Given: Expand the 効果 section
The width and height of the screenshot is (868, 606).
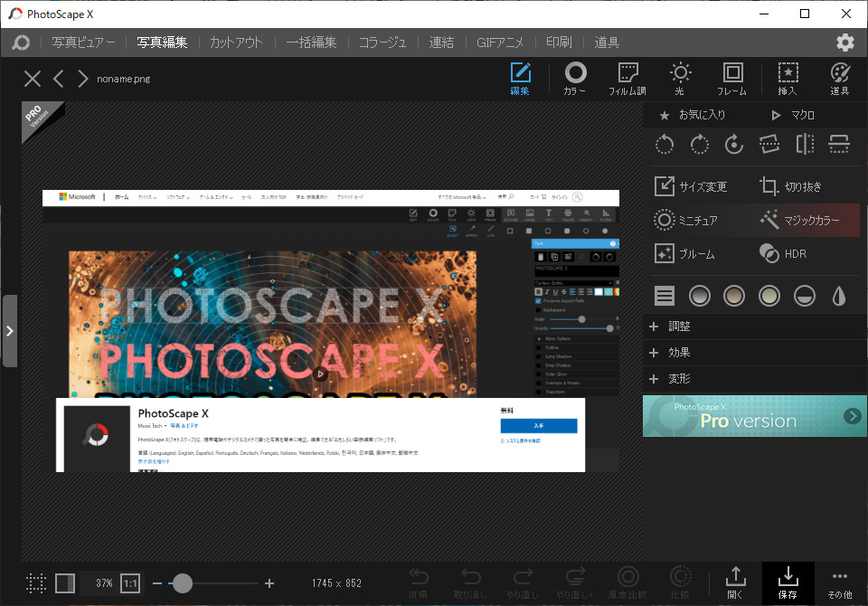Looking at the screenshot, I should (x=755, y=353).
